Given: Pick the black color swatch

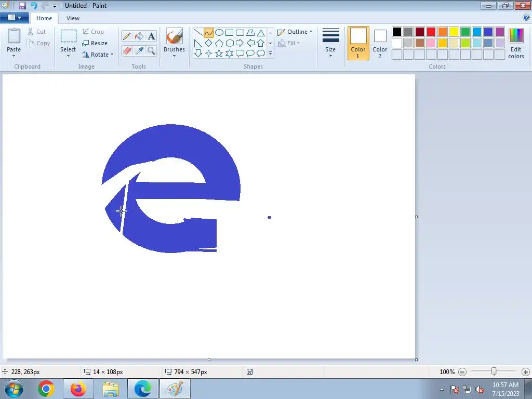Looking at the screenshot, I should tap(397, 32).
